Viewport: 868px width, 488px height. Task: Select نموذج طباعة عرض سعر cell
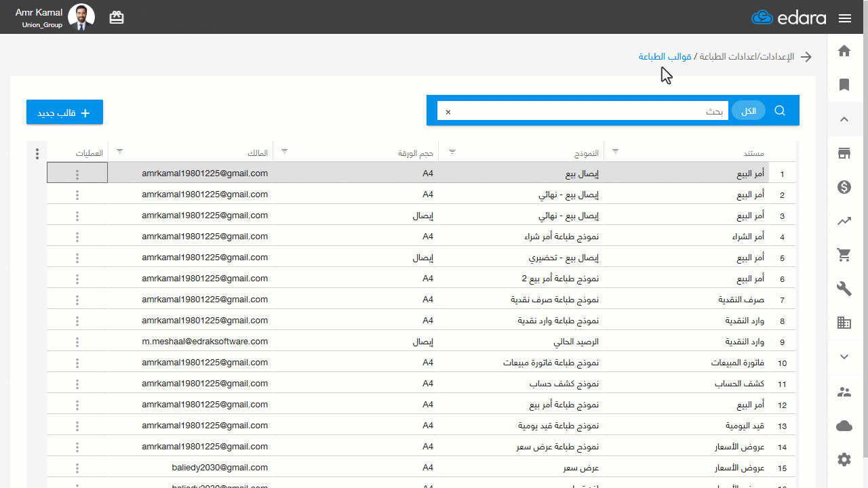coord(521,447)
